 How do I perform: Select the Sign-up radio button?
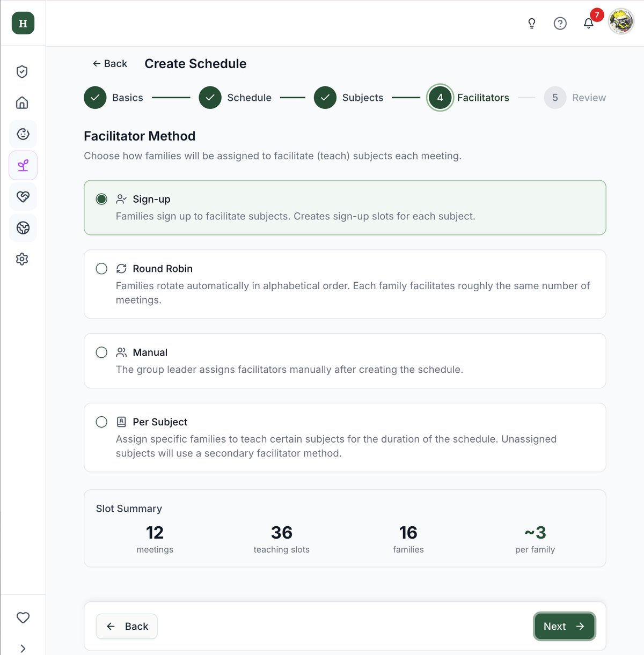coord(101,199)
